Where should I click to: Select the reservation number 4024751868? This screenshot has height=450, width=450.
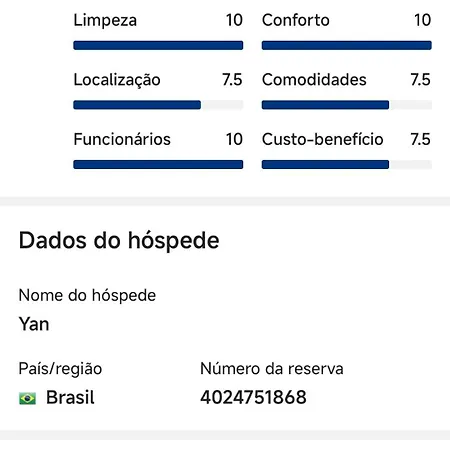(253, 397)
